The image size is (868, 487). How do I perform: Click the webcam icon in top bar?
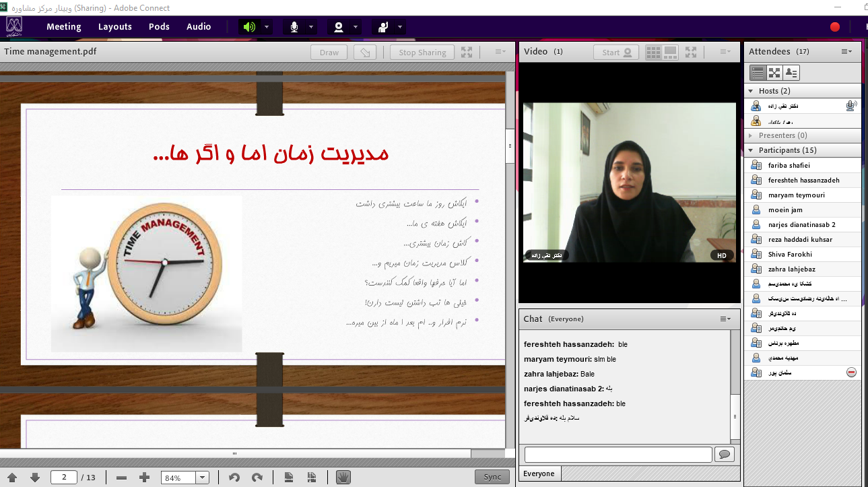[339, 27]
